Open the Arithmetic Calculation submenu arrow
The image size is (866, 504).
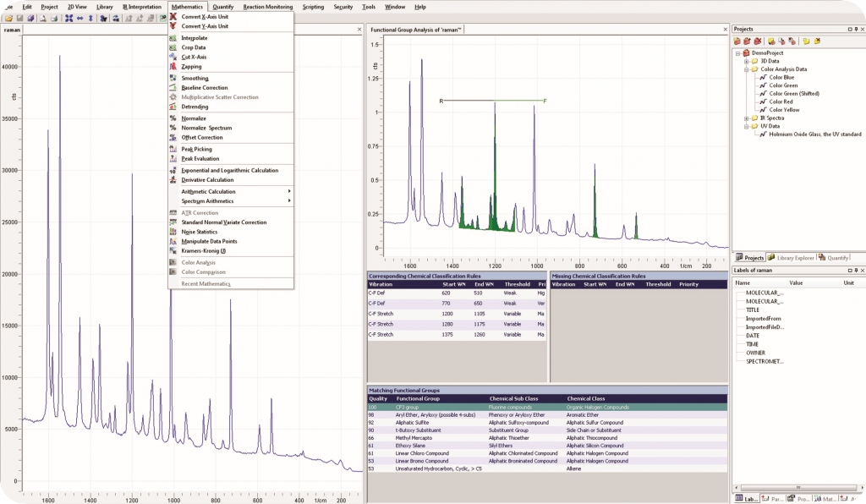289,192
